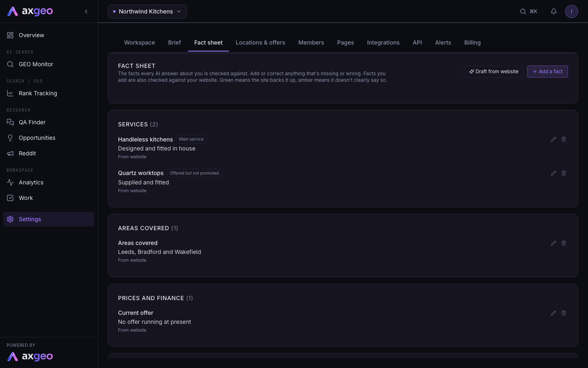Delete the Current offer fact
Image resolution: width=588 pixels, height=368 pixels.
[x=563, y=313]
